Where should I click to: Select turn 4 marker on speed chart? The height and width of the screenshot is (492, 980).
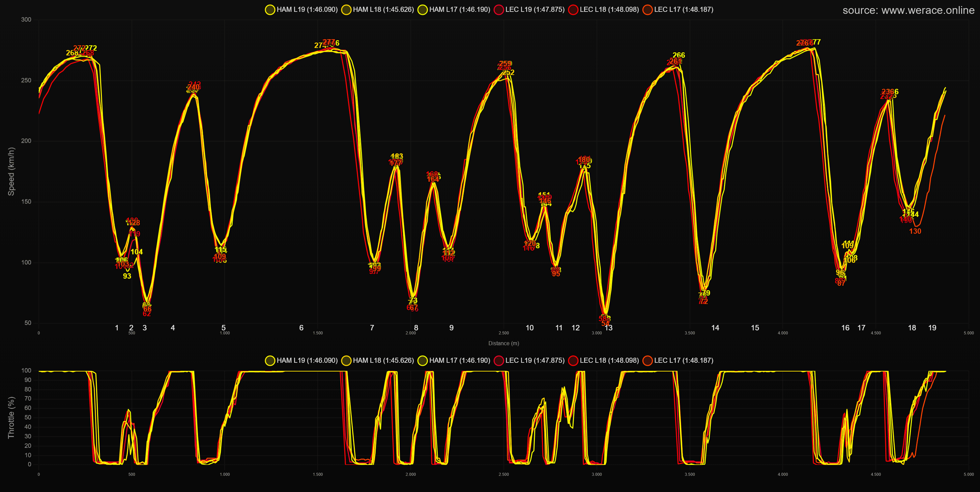[173, 328]
